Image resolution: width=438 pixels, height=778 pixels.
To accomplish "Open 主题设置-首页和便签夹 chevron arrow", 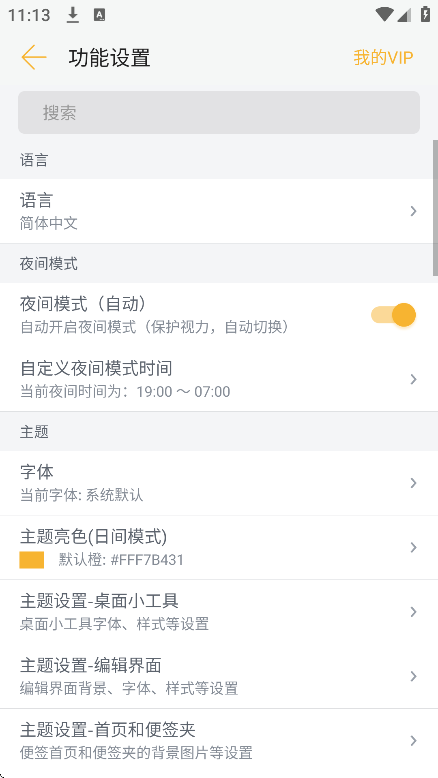I will [x=413, y=741].
